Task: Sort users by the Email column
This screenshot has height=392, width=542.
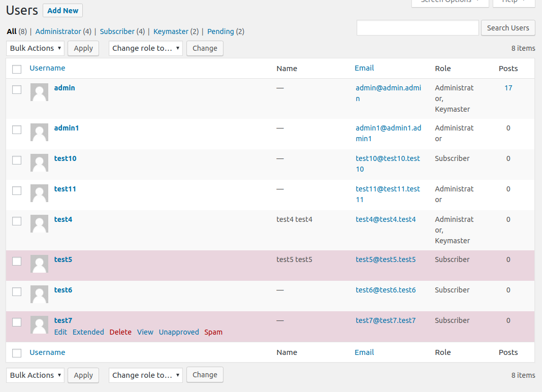Action: click(364, 68)
